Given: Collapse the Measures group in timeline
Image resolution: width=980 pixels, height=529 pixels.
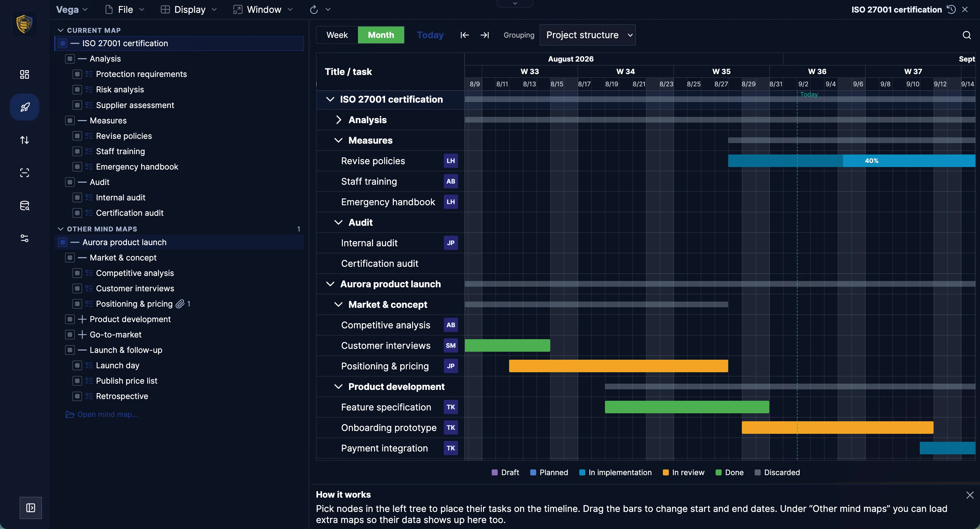Looking at the screenshot, I should click(338, 140).
